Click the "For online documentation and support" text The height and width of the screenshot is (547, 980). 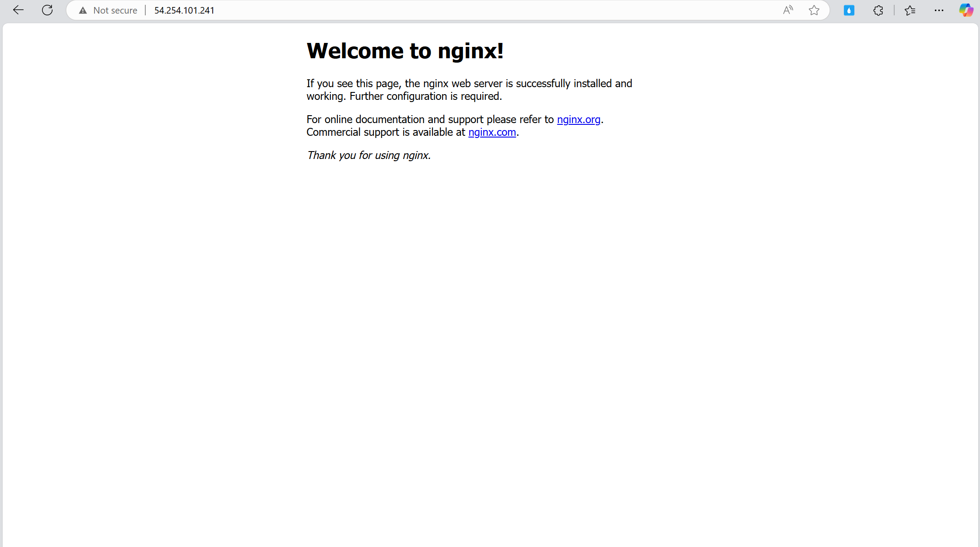tap(395, 120)
